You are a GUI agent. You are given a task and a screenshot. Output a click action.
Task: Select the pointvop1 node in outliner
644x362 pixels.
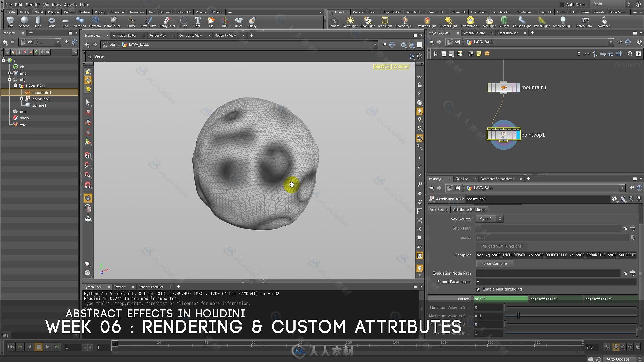tap(41, 99)
